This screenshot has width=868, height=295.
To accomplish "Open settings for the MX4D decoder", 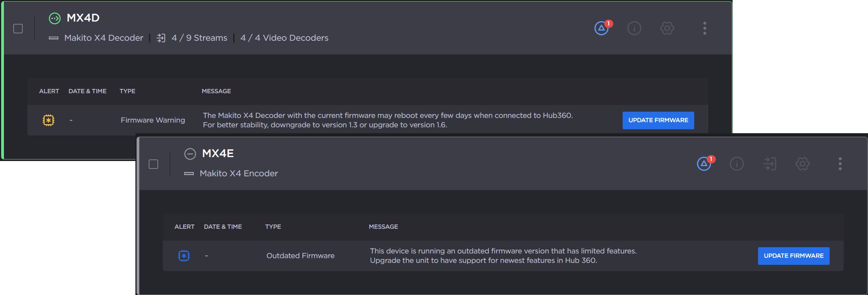I will click(x=666, y=28).
